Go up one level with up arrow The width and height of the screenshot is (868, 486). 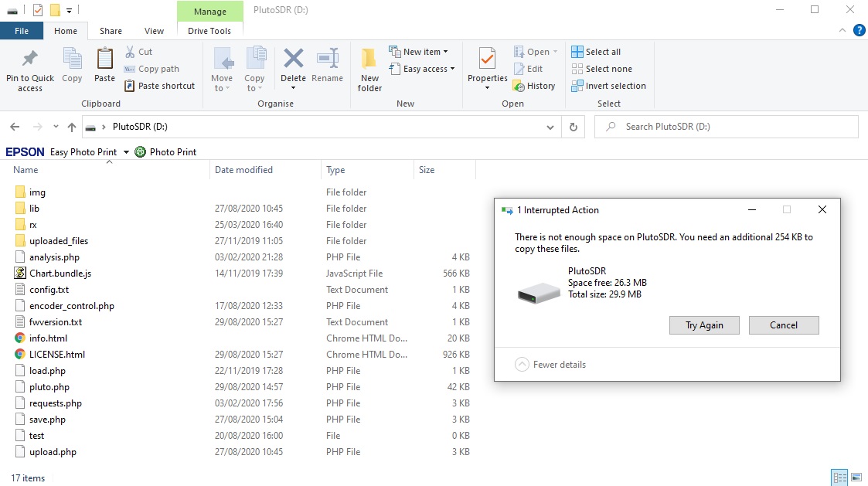[71, 127]
